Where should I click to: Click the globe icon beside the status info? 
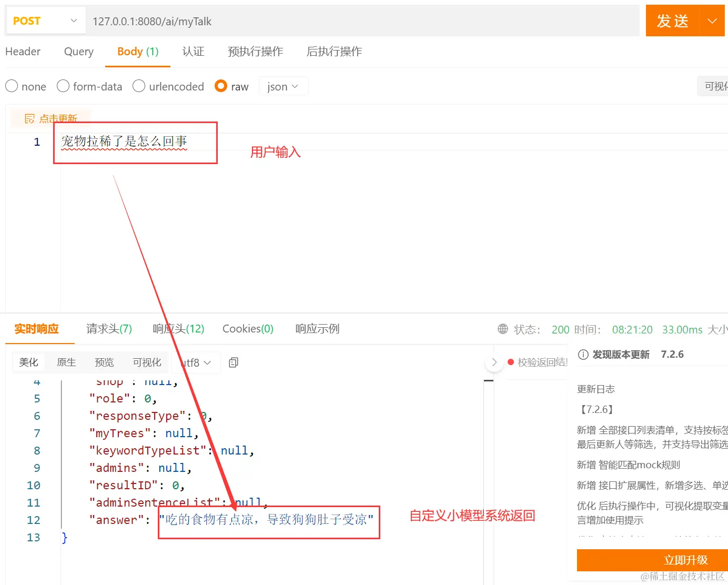[502, 329]
